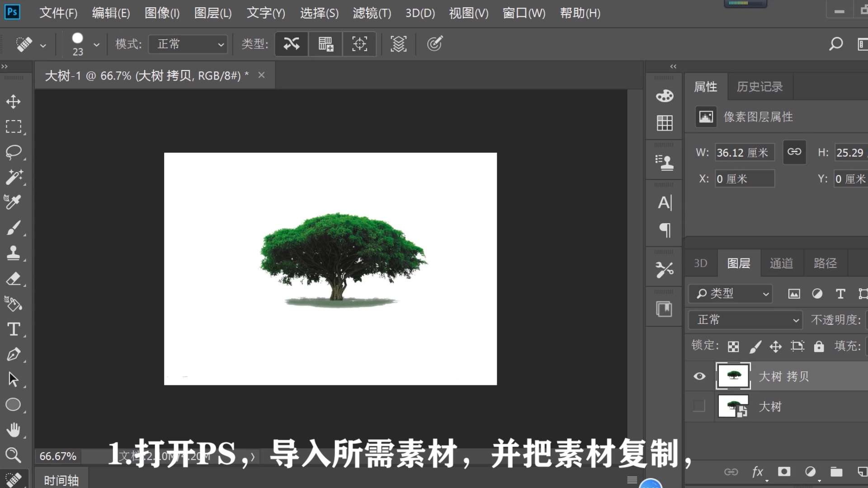Open the Swatches grid panel icon
The height and width of the screenshot is (488, 868).
[664, 123]
